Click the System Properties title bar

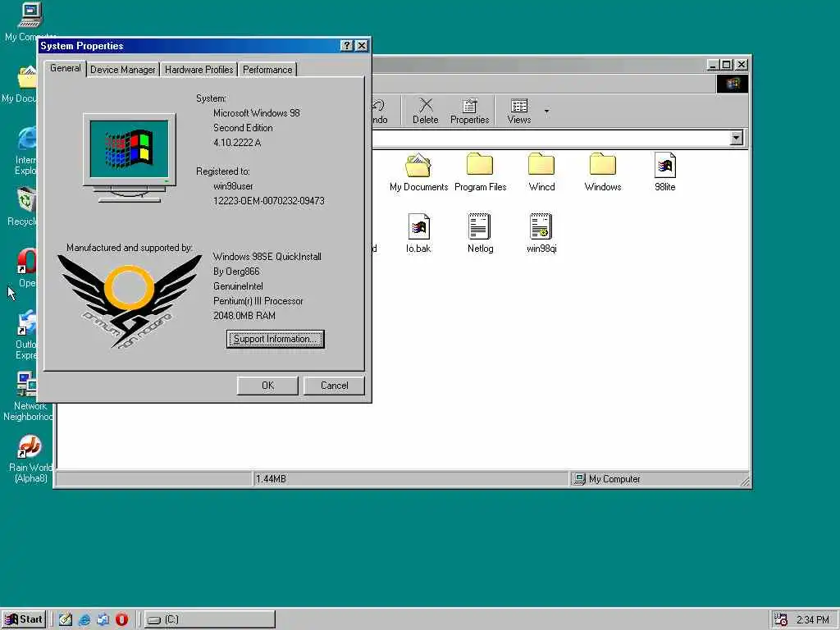point(189,46)
